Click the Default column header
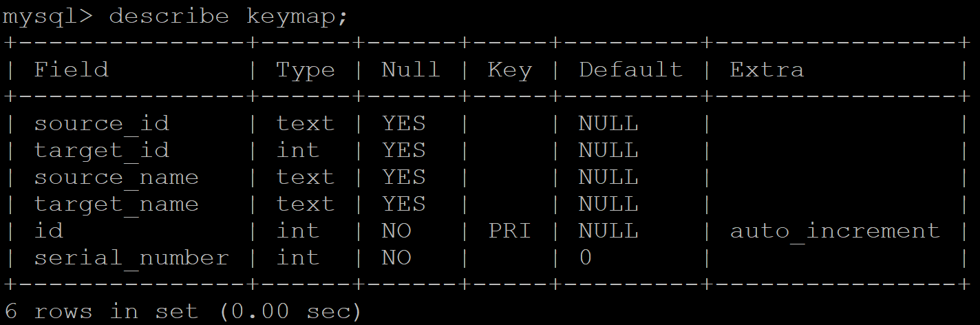 coord(630,70)
